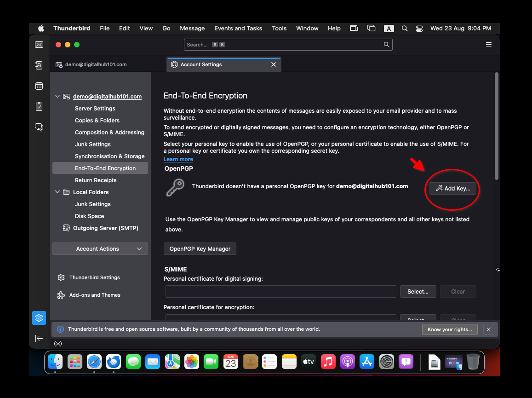Open the Edit menu
Screen dimensions: 532x398
click(124, 29)
